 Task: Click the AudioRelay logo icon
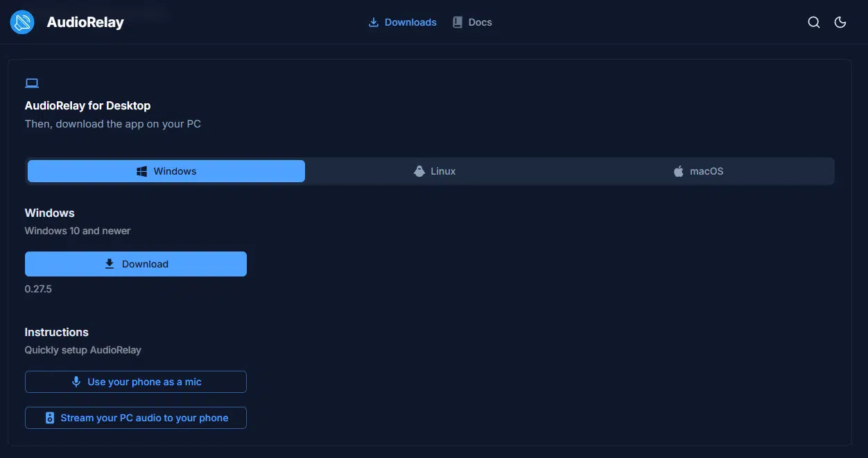coord(22,22)
